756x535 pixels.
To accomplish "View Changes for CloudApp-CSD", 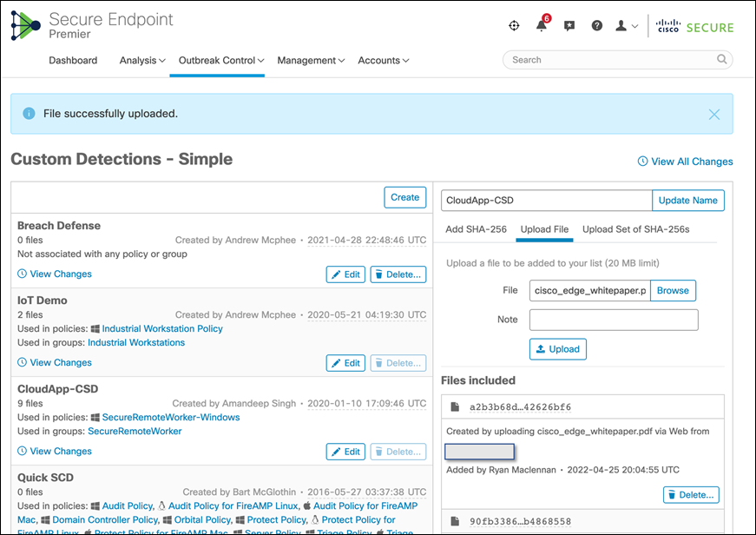I will (x=61, y=451).
